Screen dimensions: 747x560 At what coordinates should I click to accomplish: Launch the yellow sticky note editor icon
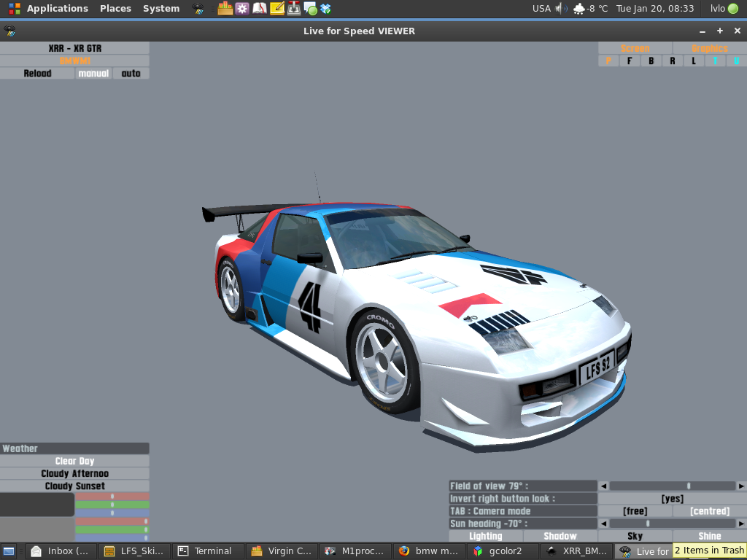[276, 9]
